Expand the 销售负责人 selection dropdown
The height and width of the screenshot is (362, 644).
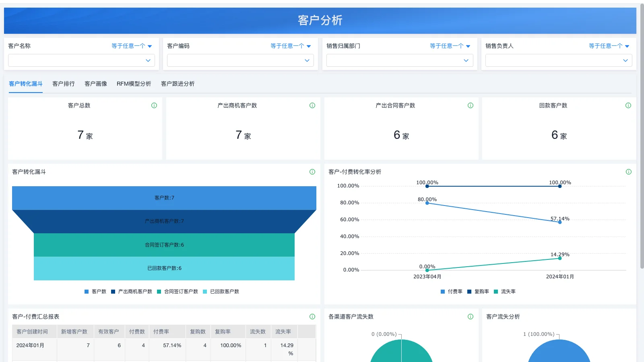point(558,60)
